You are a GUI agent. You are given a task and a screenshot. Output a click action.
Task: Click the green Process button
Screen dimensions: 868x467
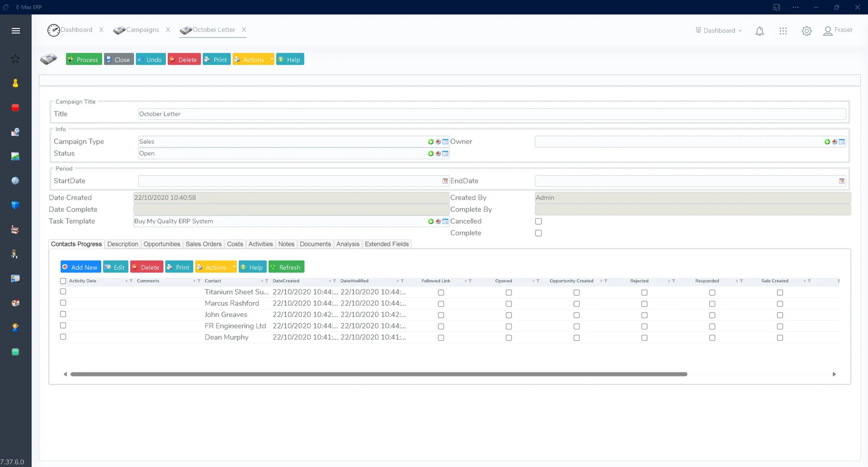point(84,59)
